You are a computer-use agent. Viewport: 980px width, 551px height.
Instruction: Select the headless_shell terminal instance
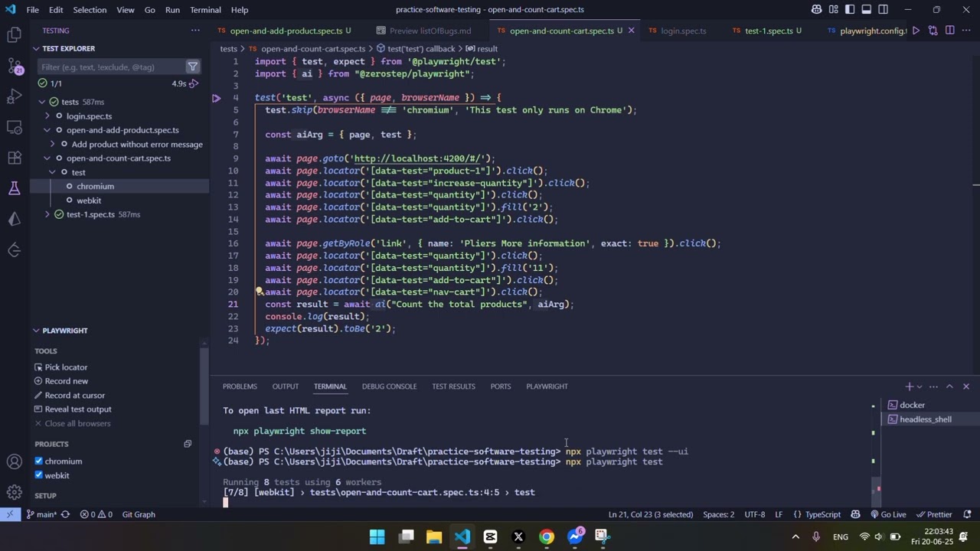tap(925, 419)
